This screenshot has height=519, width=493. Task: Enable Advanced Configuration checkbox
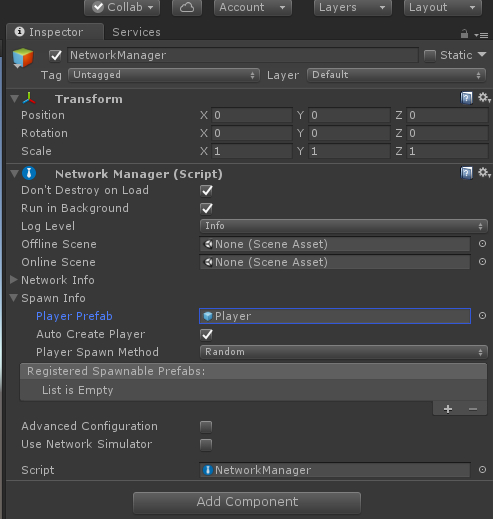pos(206,426)
